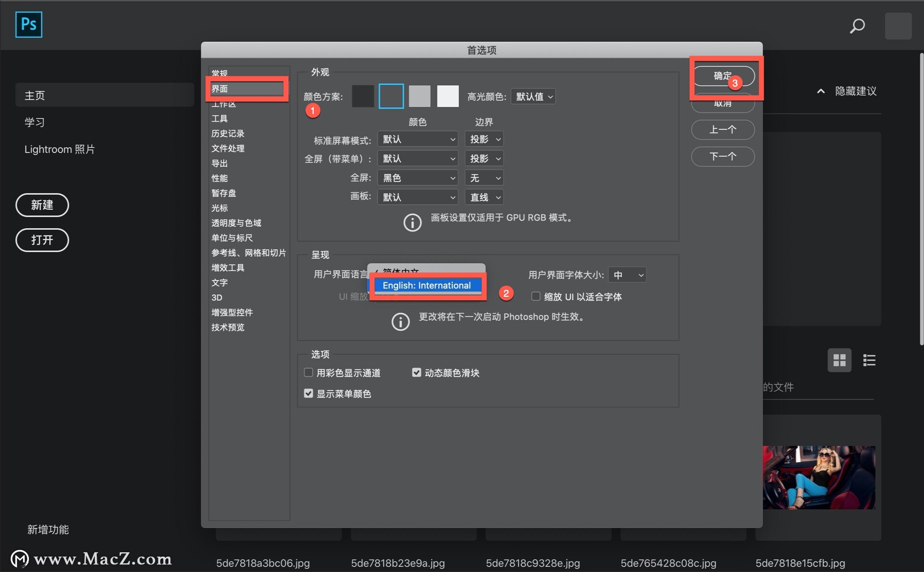
Task: Click 打开 button on home screen
Action: click(x=42, y=240)
